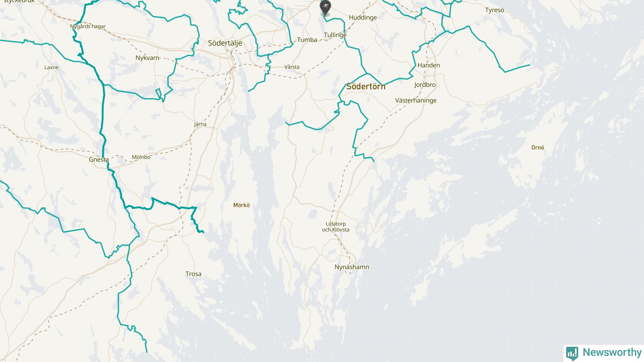The width and height of the screenshot is (644, 362).
Task: Select the Södertörn region label
Action: click(366, 86)
